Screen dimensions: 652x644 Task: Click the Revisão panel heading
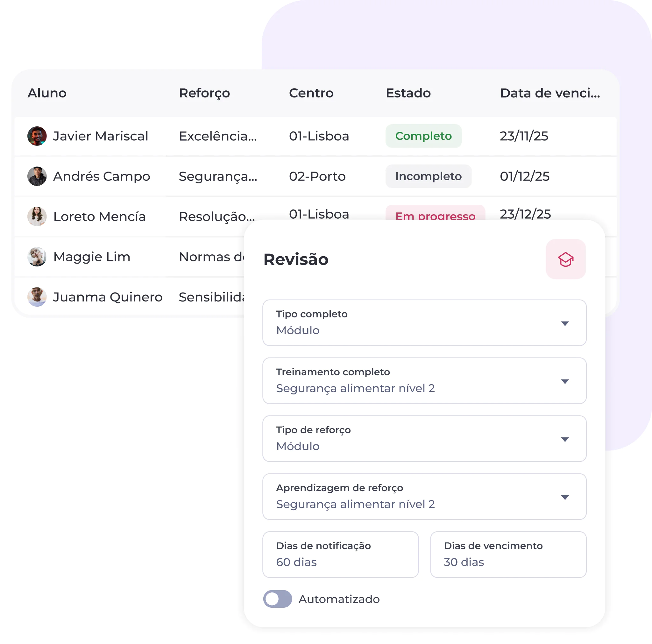(296, 259)
